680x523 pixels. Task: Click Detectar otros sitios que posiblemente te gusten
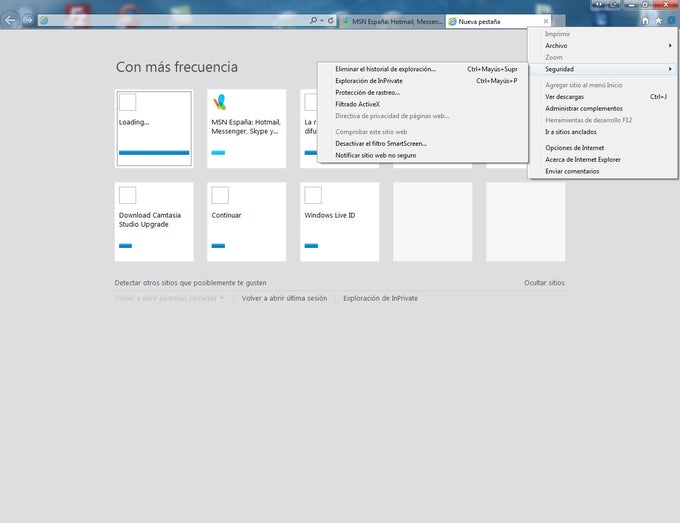pos(190,283)
